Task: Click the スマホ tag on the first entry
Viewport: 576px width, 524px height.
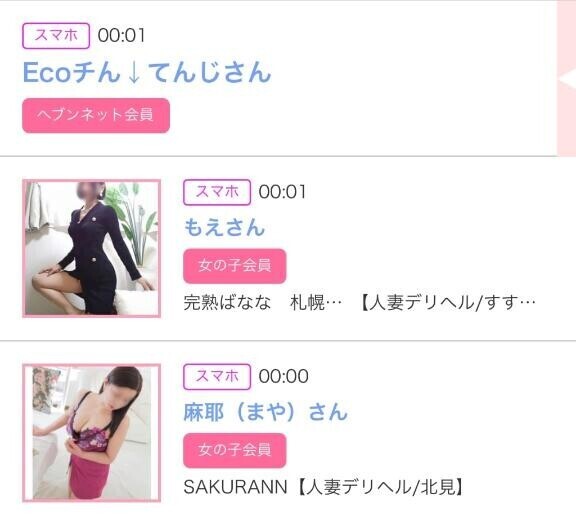Action: pyautogui.click(x=56, y=36)
